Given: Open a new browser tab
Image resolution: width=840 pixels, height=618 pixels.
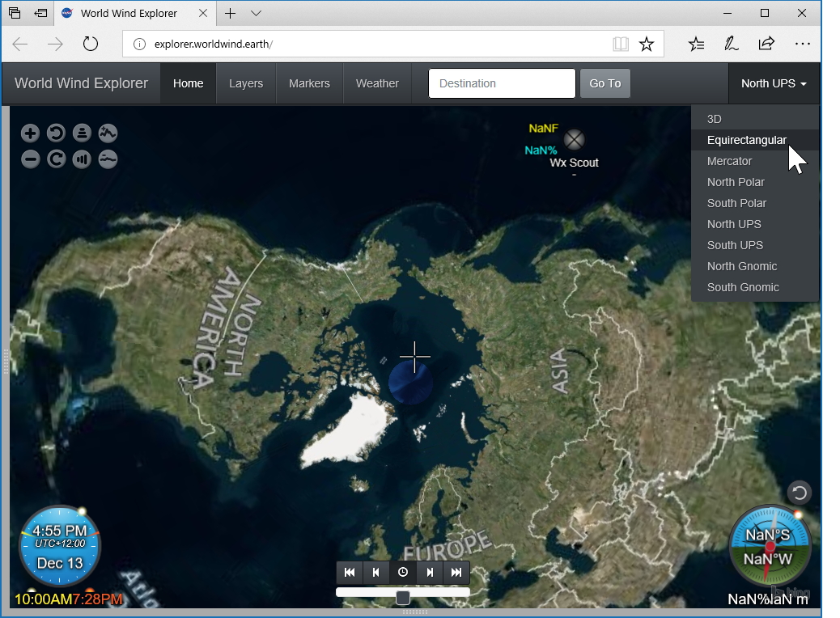Looking at the screenshot, I should (231, 14).
